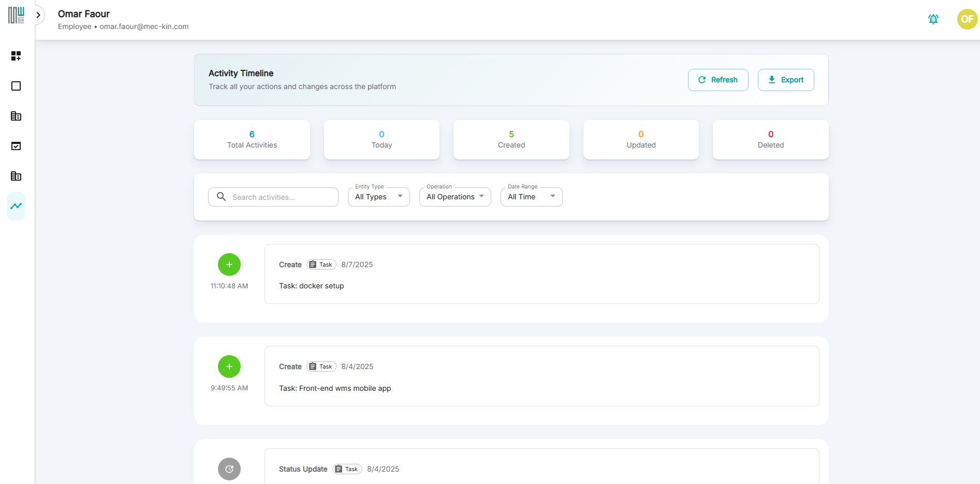This screenshot has height=484, width=980.
Task: Open the OF user avatar menu
Action: (967, 19)
